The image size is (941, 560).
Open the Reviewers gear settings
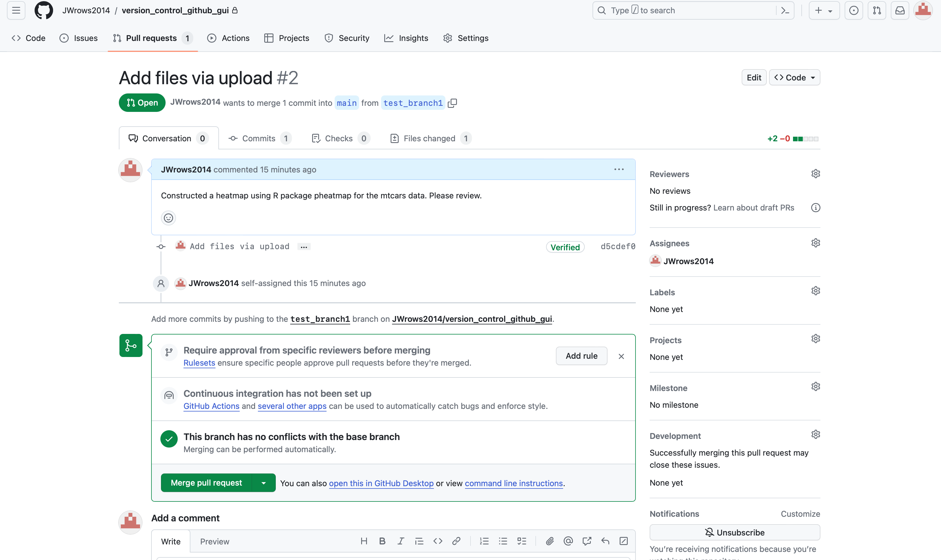coord(815,174)
